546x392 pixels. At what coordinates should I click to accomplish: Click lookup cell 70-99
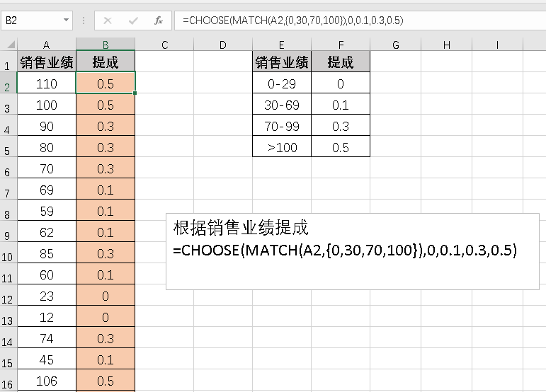click(x=282, y=125)
